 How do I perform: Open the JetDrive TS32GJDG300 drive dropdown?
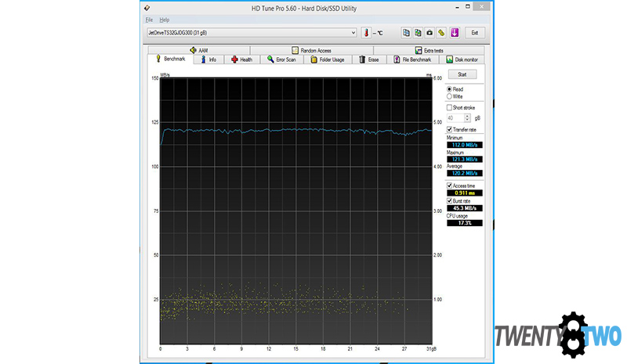click(252, 33)
